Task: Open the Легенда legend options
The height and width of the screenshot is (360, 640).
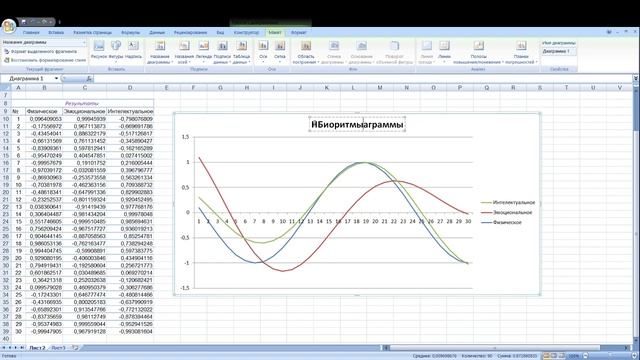Action: tap(203, 52)
